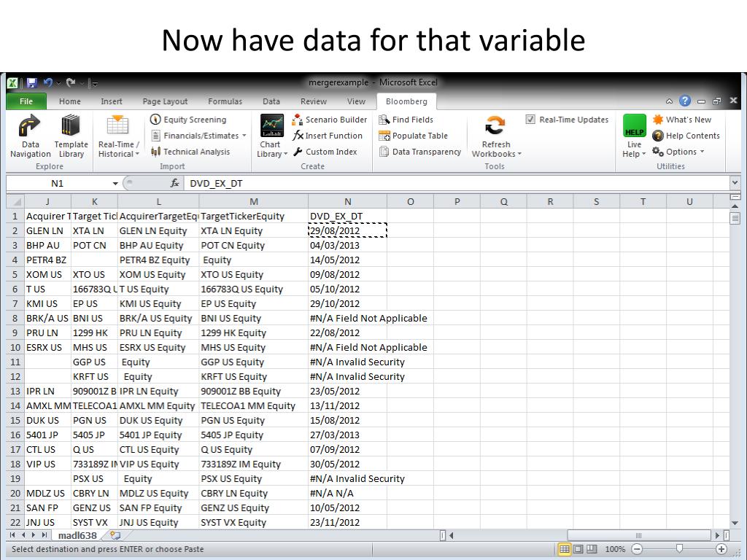
Task: Switch to the Home tab
Action: pyautogui.click(x=70, y=101)
